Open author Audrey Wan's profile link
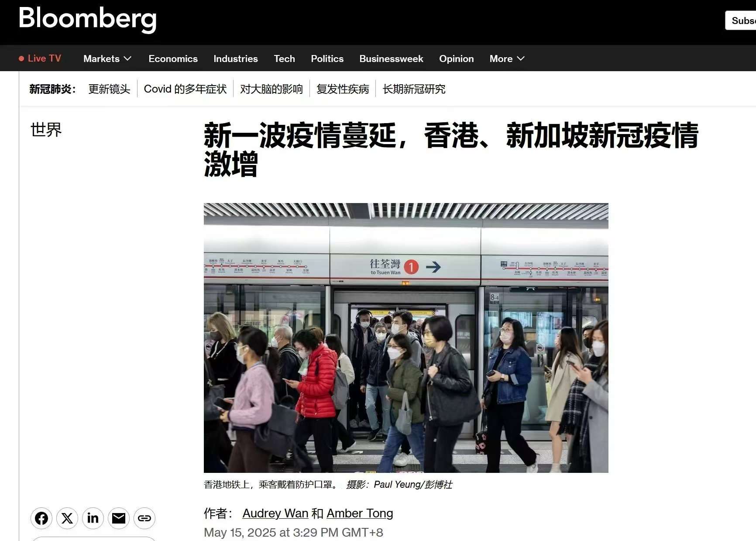The height and width of the screenshot is (541, 756). 275,513
